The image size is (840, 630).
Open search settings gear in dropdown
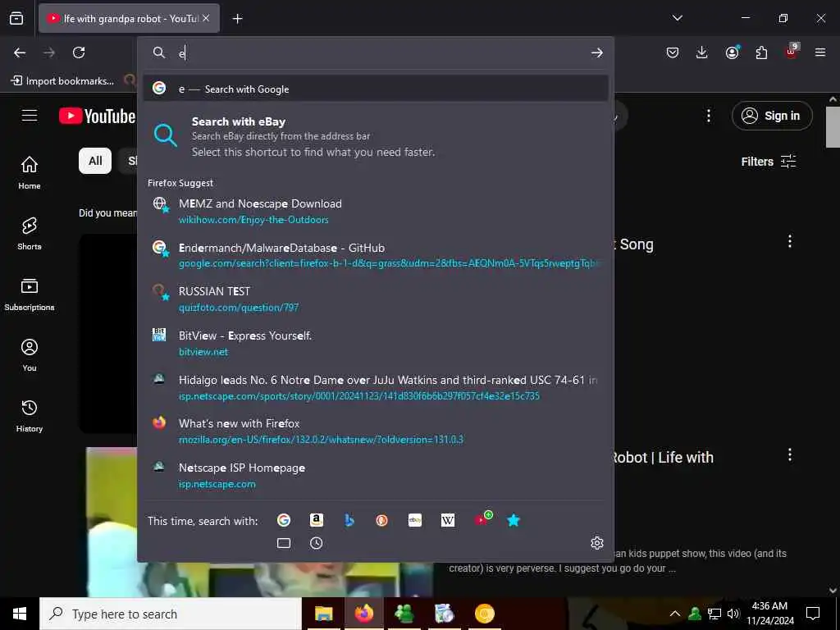[597, 543]
